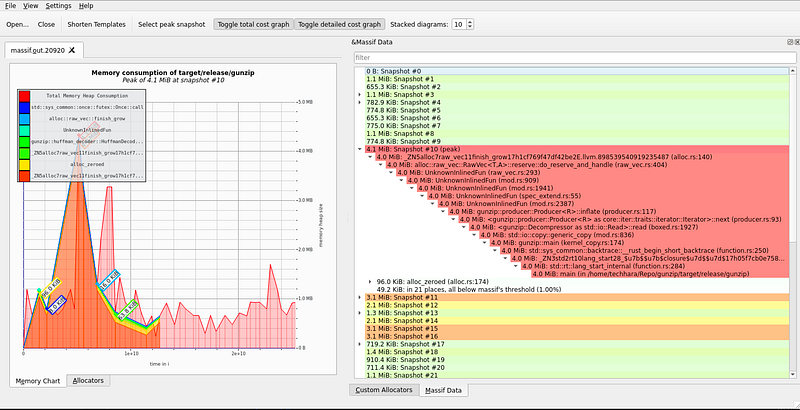Click the Open... toolbar button
The width and height of the screenshot is (800, 410).
pos(17,23)
